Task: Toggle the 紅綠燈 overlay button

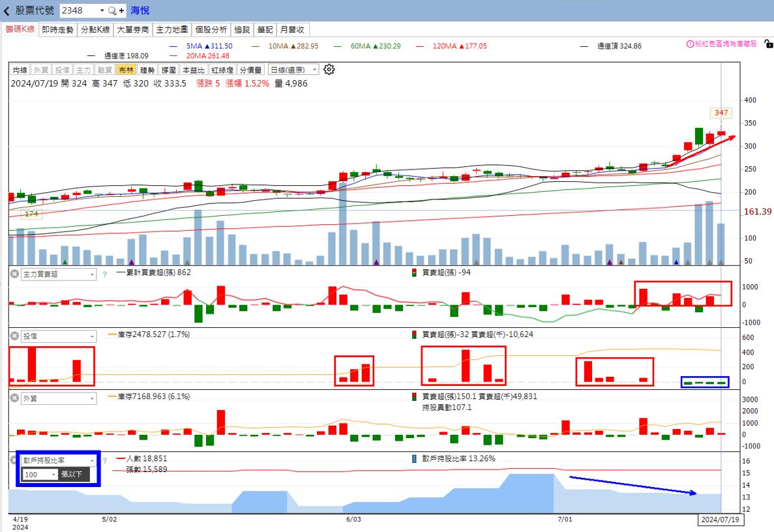Action: [222, 70]
